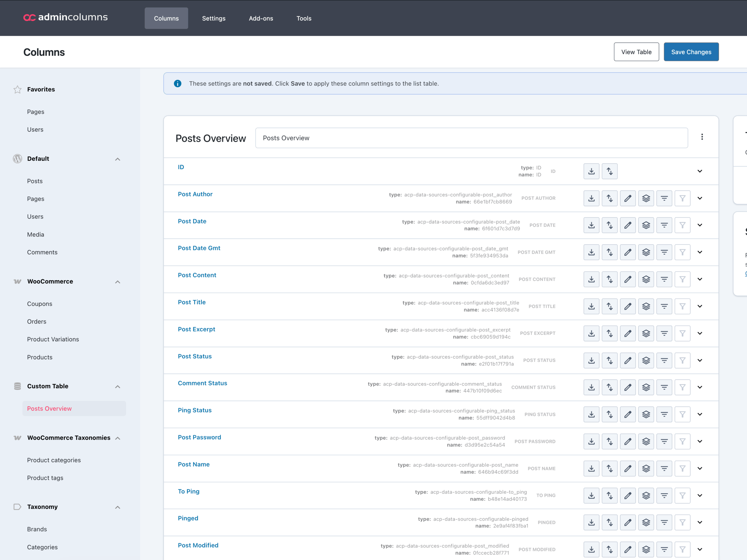
Task: Click the Posts Overview title input field
Action: [472, 138]
